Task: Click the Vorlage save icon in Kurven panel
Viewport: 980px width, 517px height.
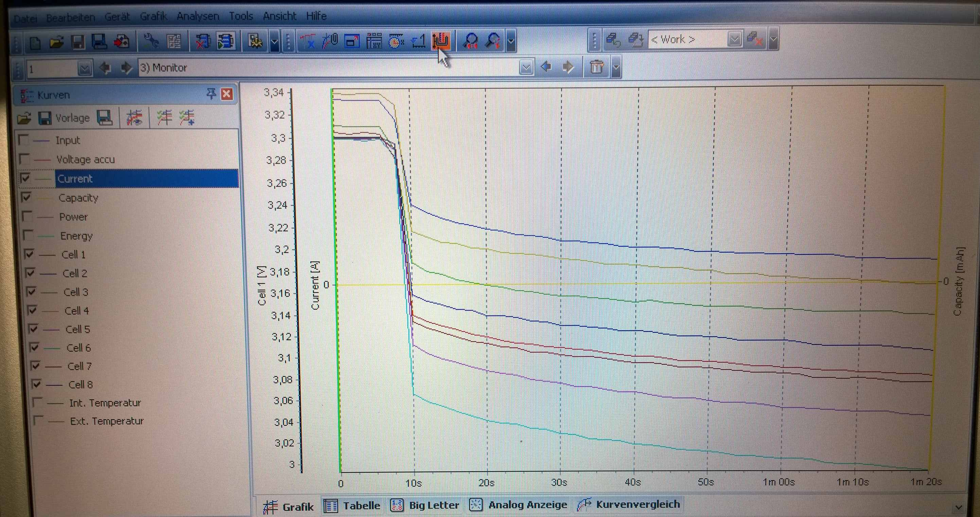Action: [x=45, y=118]
